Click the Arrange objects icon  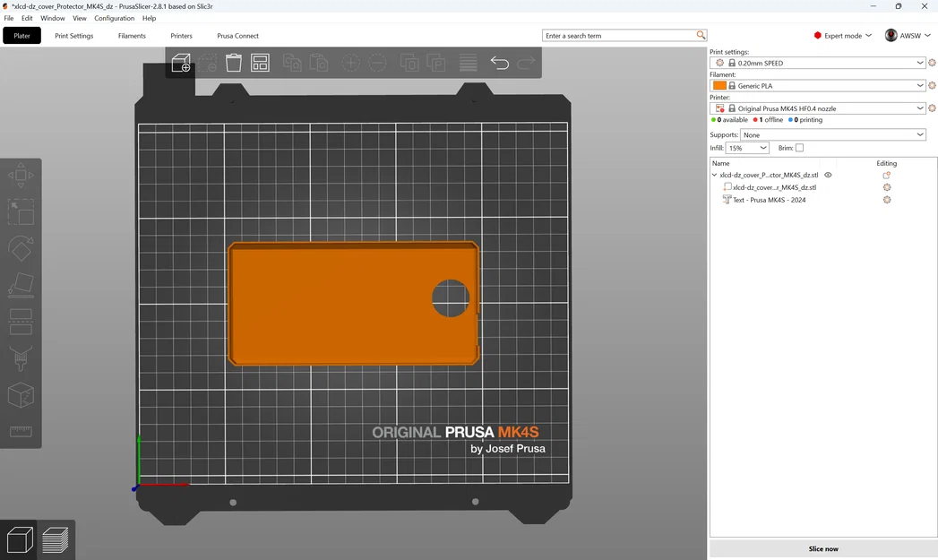click(x=260, y=63)
